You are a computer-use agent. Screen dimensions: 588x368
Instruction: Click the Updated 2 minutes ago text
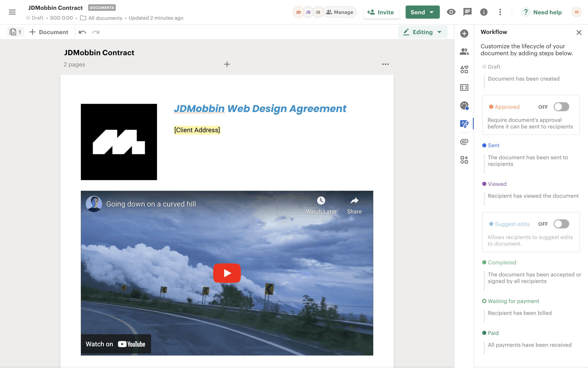[x=156, y=18]
